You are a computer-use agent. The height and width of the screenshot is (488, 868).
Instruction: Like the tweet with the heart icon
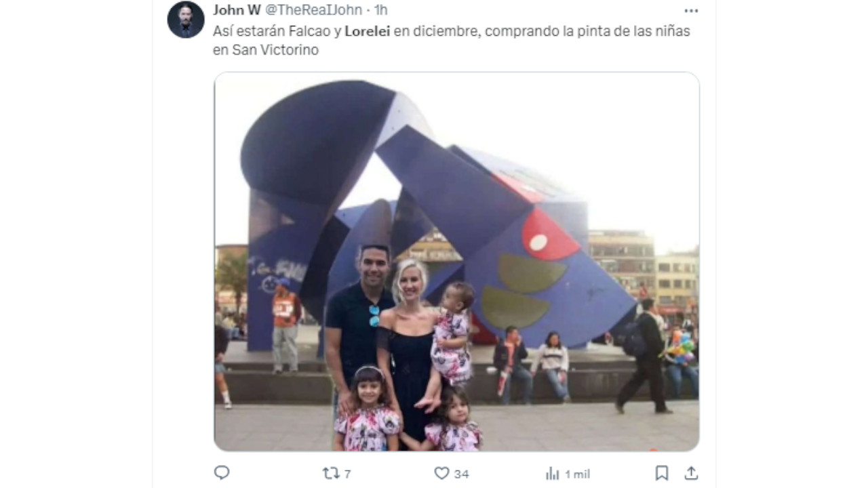[441, 473]
